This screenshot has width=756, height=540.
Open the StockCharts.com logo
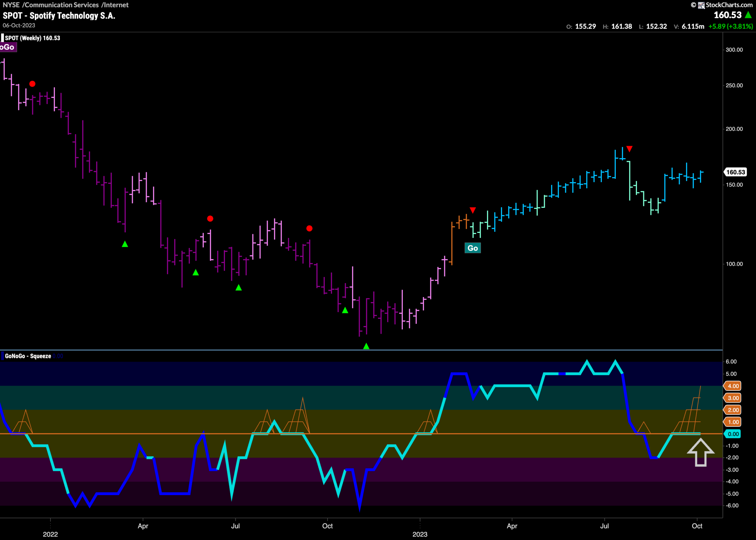(x=722, y=5)
